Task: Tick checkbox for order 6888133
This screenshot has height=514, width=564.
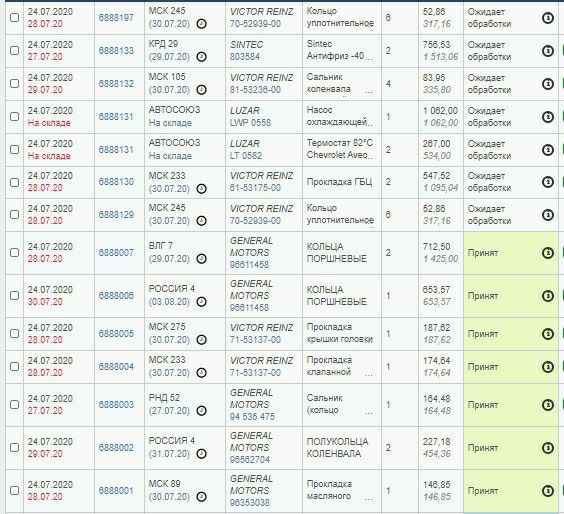Action: [14, 50]
